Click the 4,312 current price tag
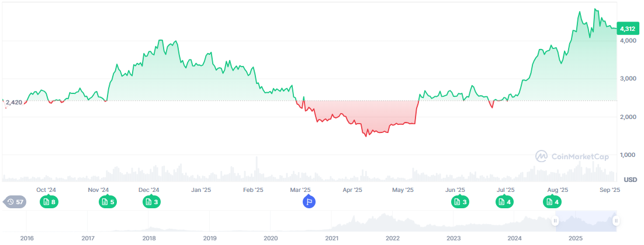Image resolution: width=644 pixels, height=245 pixels. coord(627,28)
